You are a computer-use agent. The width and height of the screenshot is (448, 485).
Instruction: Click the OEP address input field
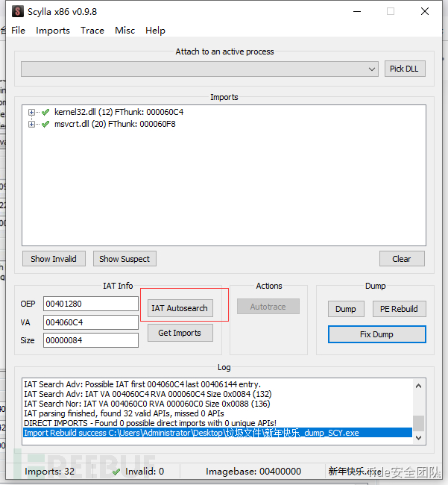tap(90, 304)
